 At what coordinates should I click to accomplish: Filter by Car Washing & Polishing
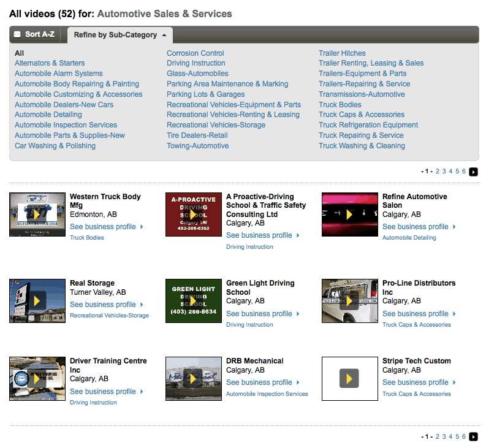tap(55, 146)
